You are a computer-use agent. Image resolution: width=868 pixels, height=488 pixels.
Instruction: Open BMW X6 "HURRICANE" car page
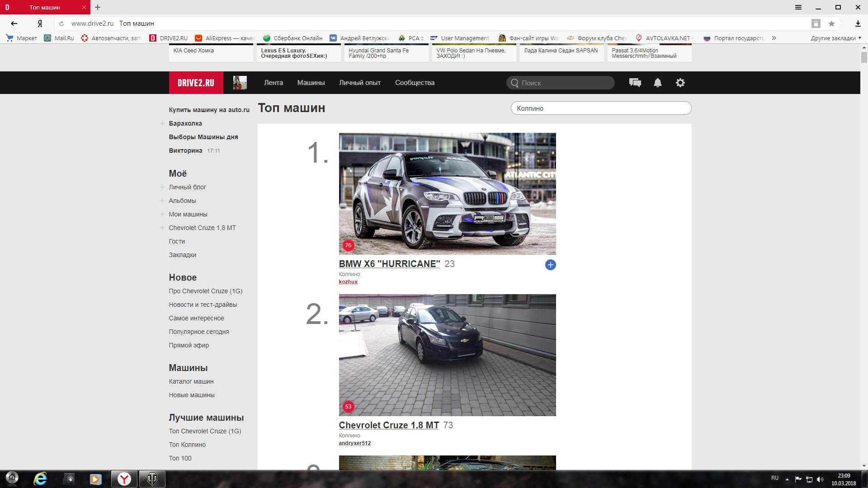pos(389,264)
